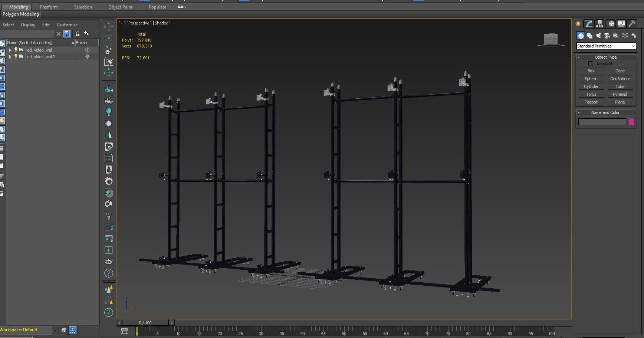Viewport: 644px width, 338px height.
Task: Toggle frozen snowflake for led_video_wall
Action: click(x=87, y=50)
